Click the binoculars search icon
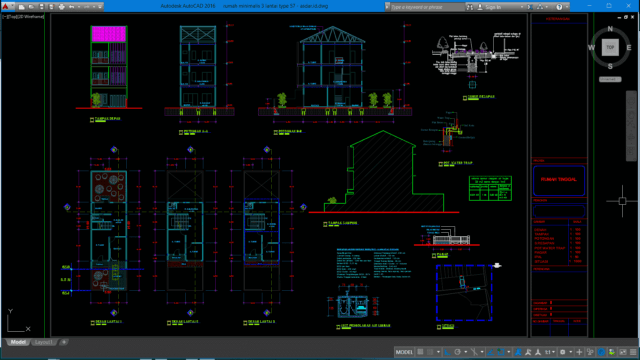Image resolution: width=640 pixels, height=360 pixels. [x=470, y=7]
